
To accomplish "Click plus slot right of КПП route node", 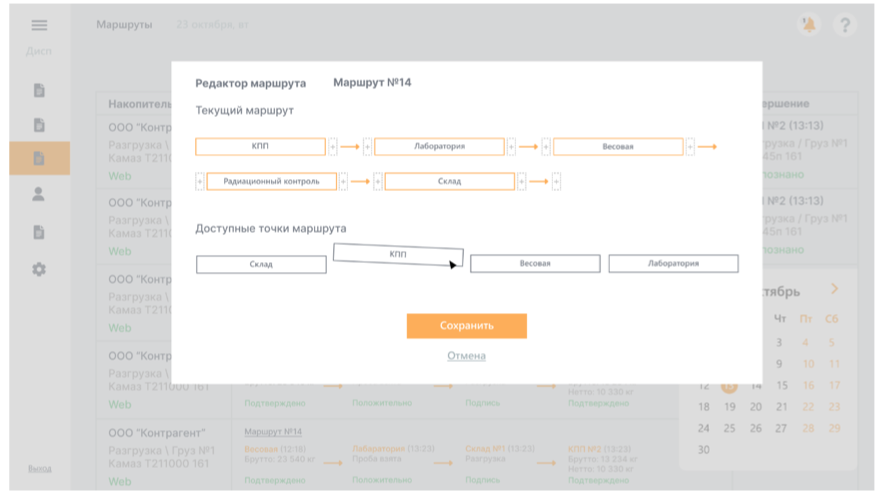I will coord(333,146).
